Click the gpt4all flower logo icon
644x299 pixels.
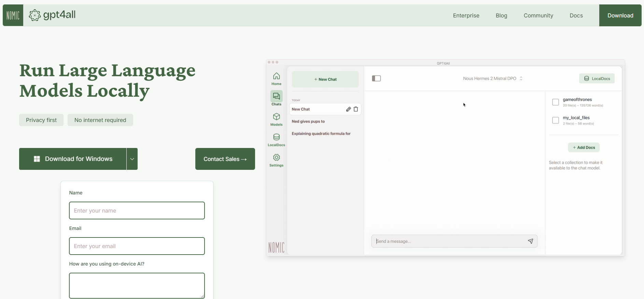coord(34,15)
